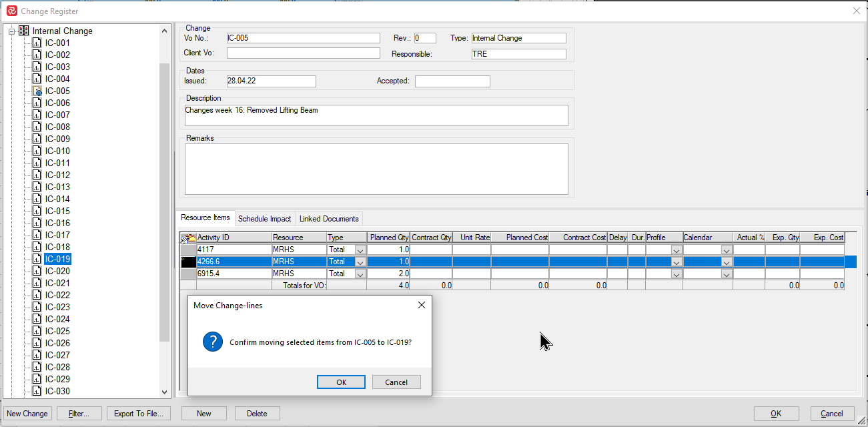
Task: Click the Internal Change folder icon
Action: (24, 31)
